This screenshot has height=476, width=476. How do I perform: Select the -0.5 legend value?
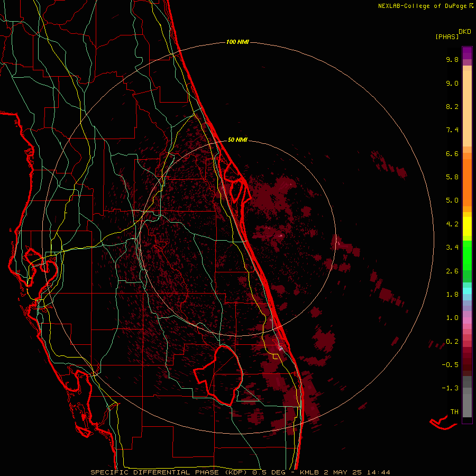450,364
